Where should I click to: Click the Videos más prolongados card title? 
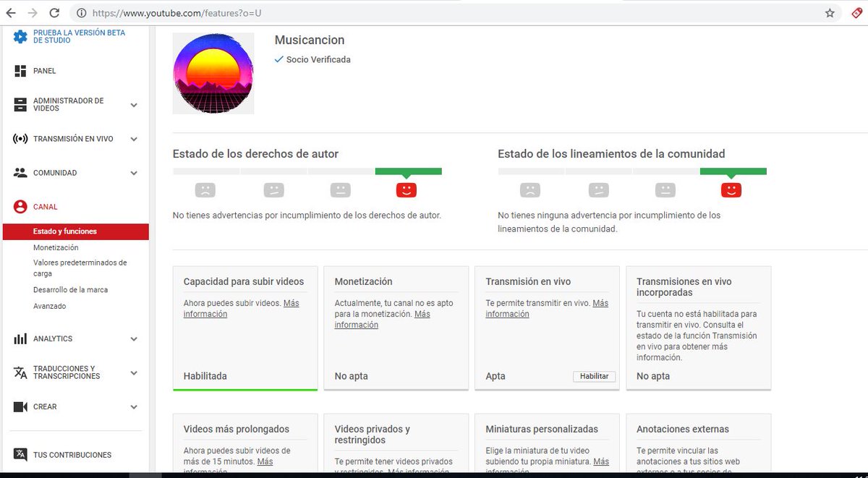pos(237,429)
